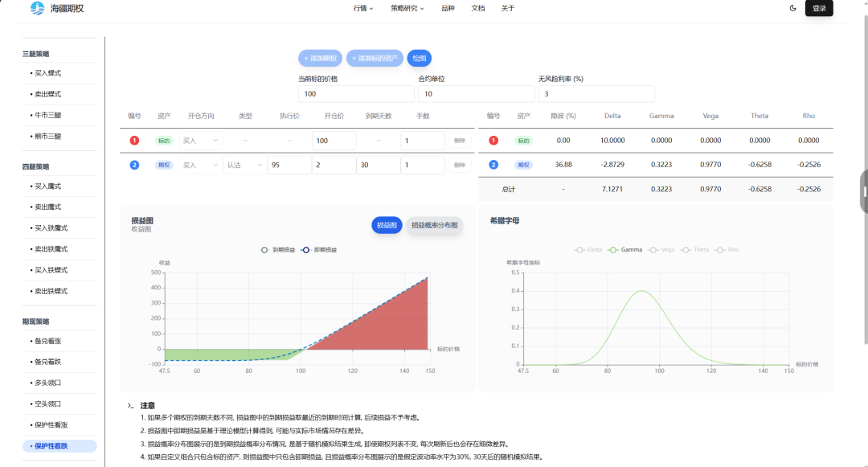
Task: Click the 无风险利率 input field
Action: tap(596, 94)
